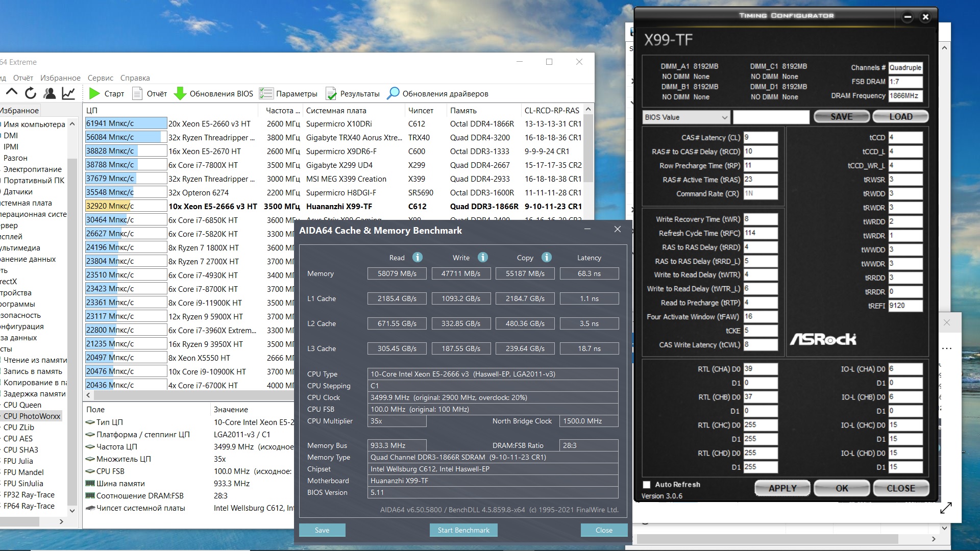
Task: Click the LOAD button
Action: [x=900, y=117]
